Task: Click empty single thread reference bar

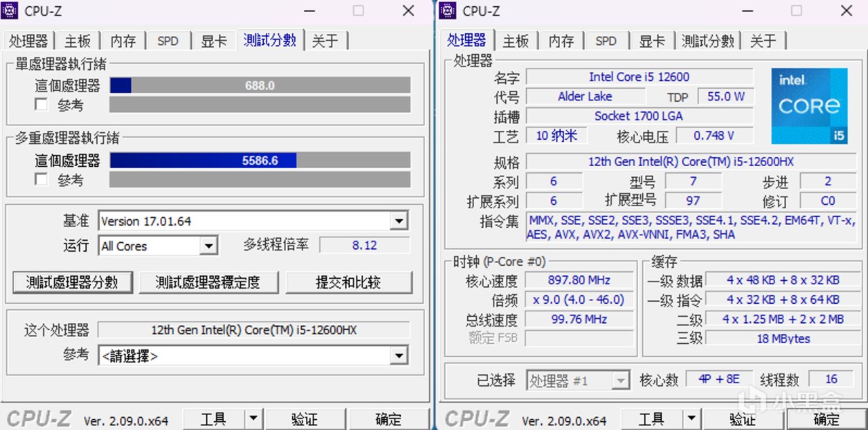Action: point(260,104)
